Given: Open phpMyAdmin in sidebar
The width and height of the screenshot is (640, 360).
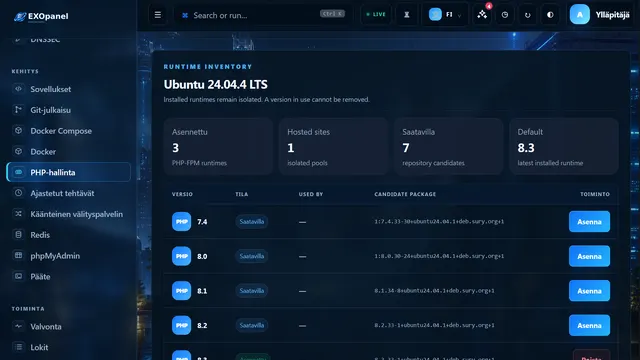Looking at the screenshot, I should click(69, 256).
